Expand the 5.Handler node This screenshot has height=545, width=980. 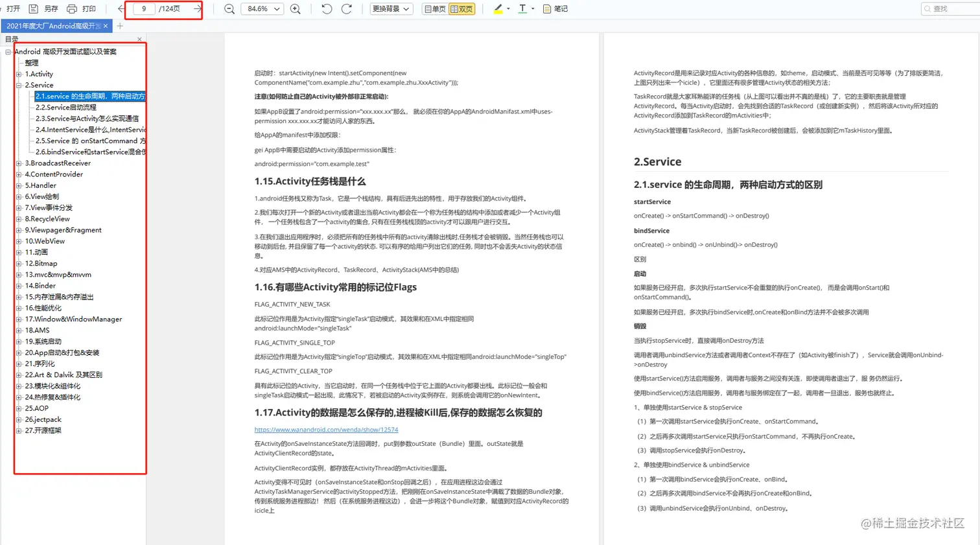19,185
